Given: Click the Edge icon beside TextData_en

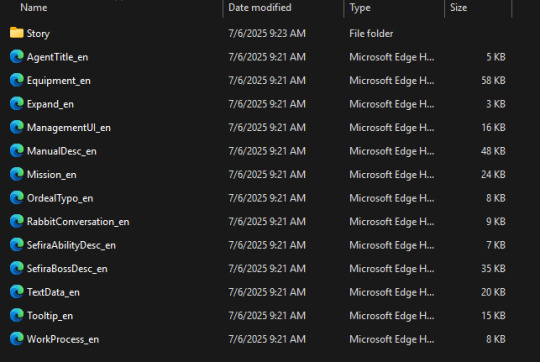Looking at the screenshot, I should (x=17, y=292).
